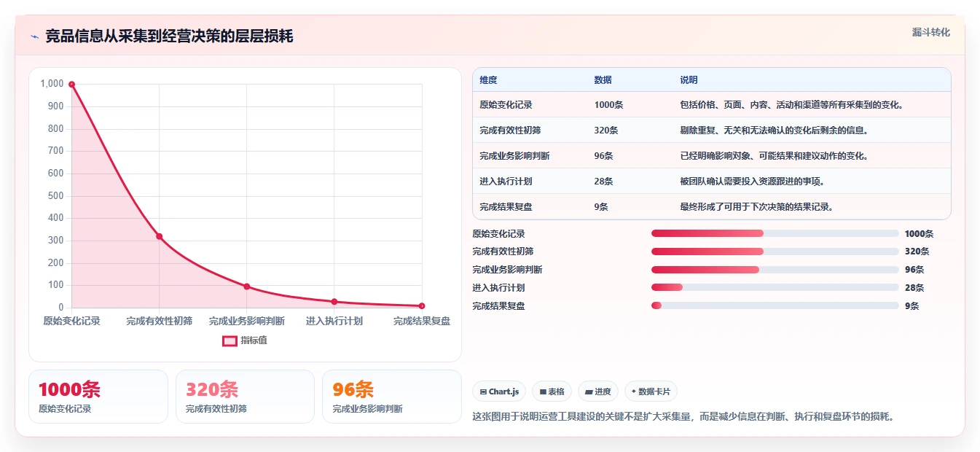The width and height of the screenshot is (980, 452).
Task: Click the 指标值 legend label
Action: [x=254, y=340]
